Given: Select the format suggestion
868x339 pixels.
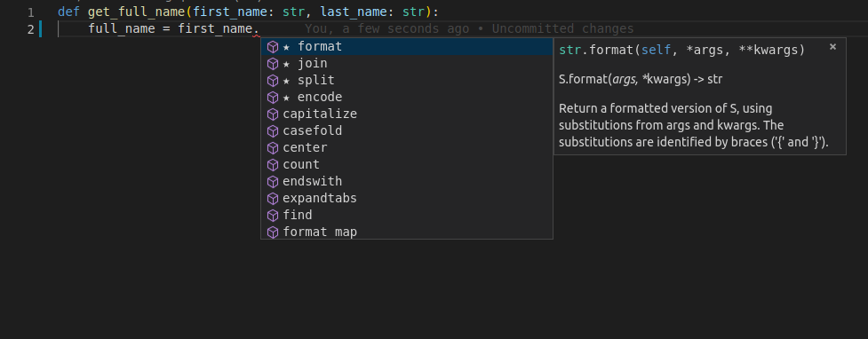Looking at the screenshot, I should click(x=406, y=47).
